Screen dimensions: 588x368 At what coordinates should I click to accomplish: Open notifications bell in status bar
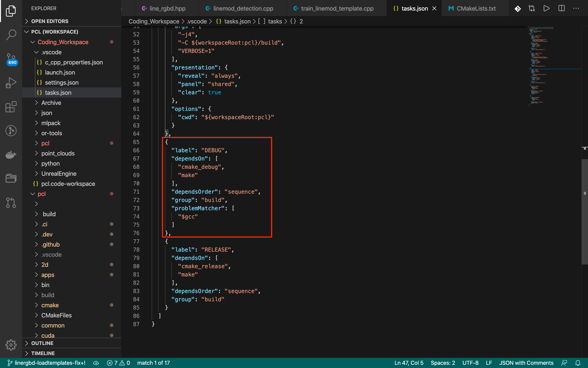pyautogui.click(x=578, y=363)
